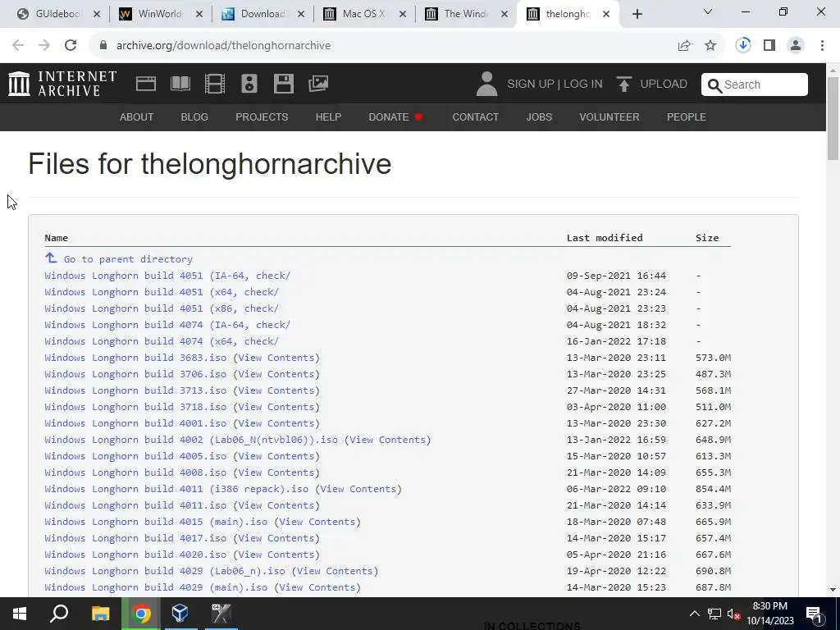Expand the system tray hidden icons chevron
Image resolution: width=840 pixels, height=630 pixels.
(x=694, y=614)
